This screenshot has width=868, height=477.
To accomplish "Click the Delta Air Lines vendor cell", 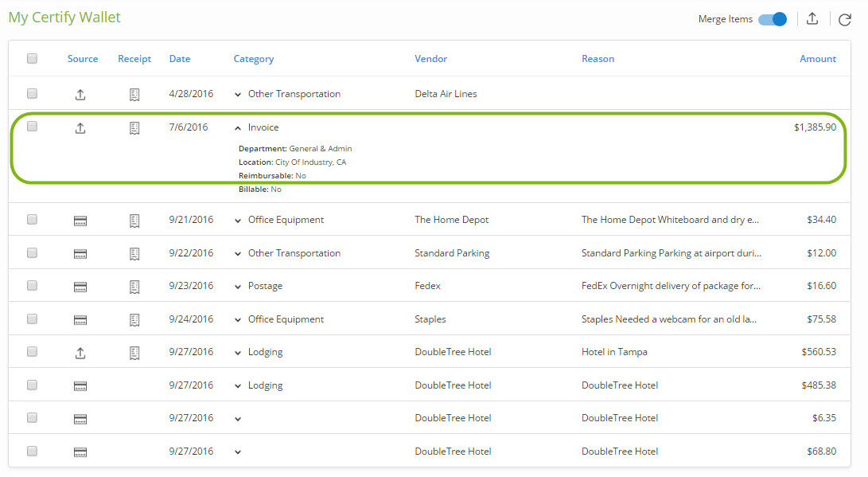I will click(x=446, y=94).
